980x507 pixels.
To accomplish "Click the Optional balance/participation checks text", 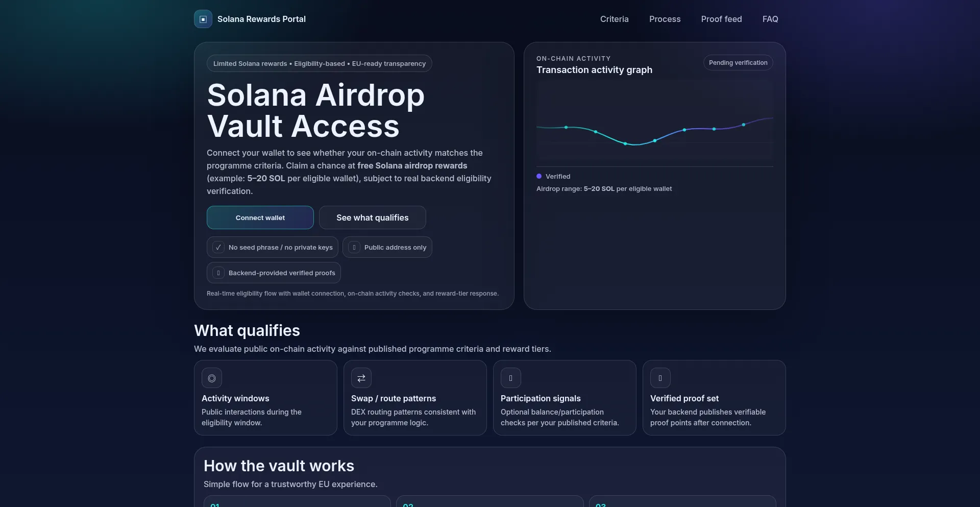I will (560, 417).
